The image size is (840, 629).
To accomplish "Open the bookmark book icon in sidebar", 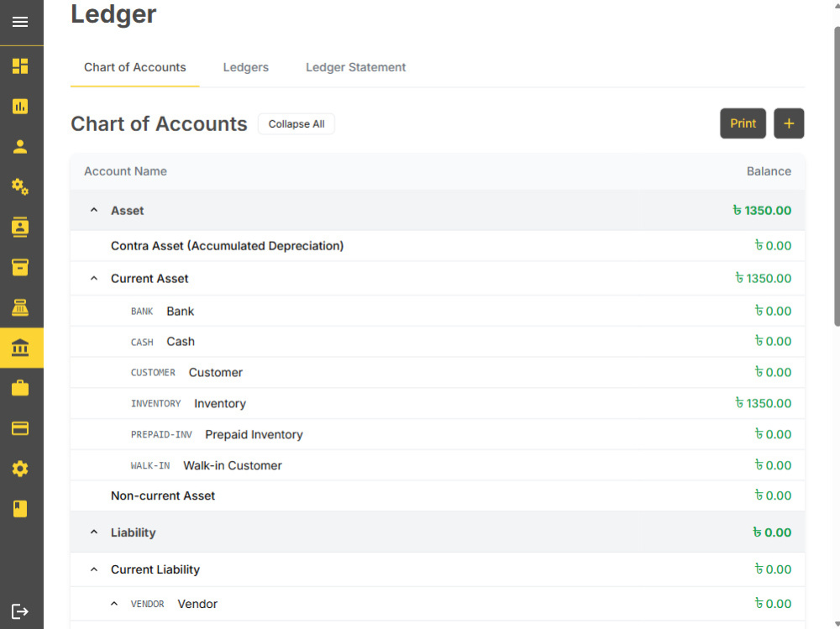I will pyautogui.click(x=20, y=508).
